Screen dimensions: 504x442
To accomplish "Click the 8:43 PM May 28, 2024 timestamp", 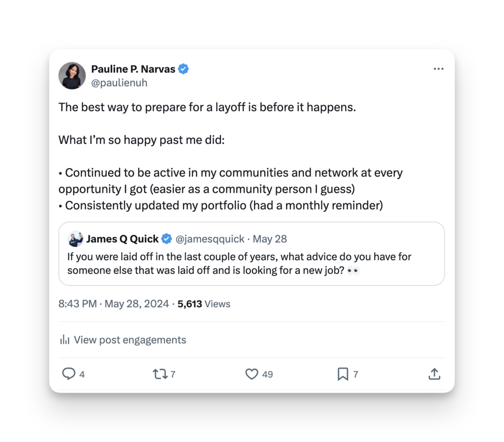I will 114,304.
